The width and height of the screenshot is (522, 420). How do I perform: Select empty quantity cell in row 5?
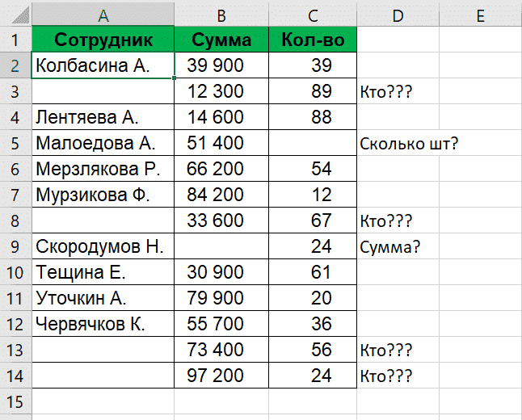click(313, 143)
